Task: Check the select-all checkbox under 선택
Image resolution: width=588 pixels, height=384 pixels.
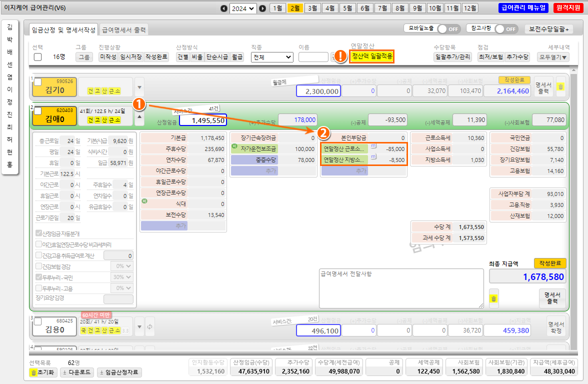Action: tap(37, 57)
